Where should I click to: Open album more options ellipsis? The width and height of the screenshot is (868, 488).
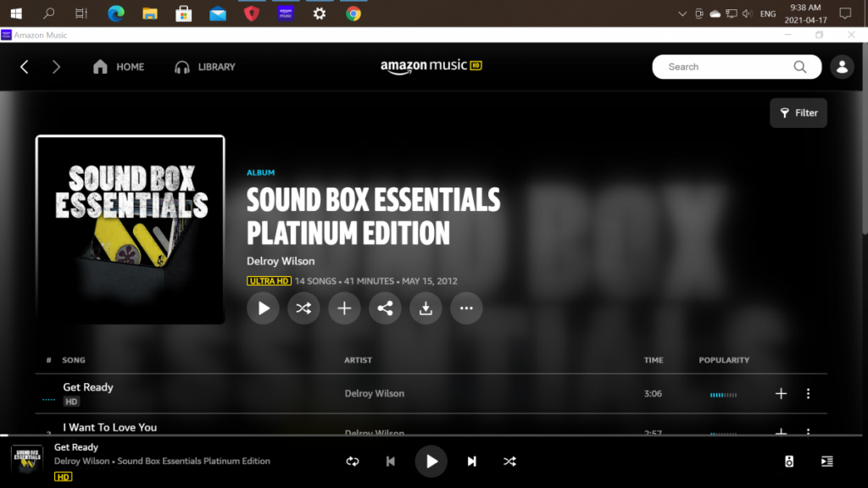466,308
